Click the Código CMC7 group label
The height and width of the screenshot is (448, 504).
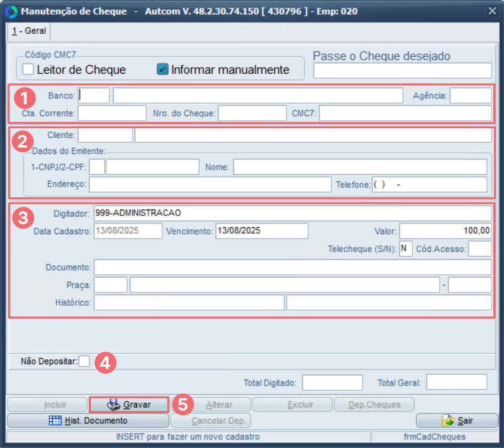click(50, 55)
